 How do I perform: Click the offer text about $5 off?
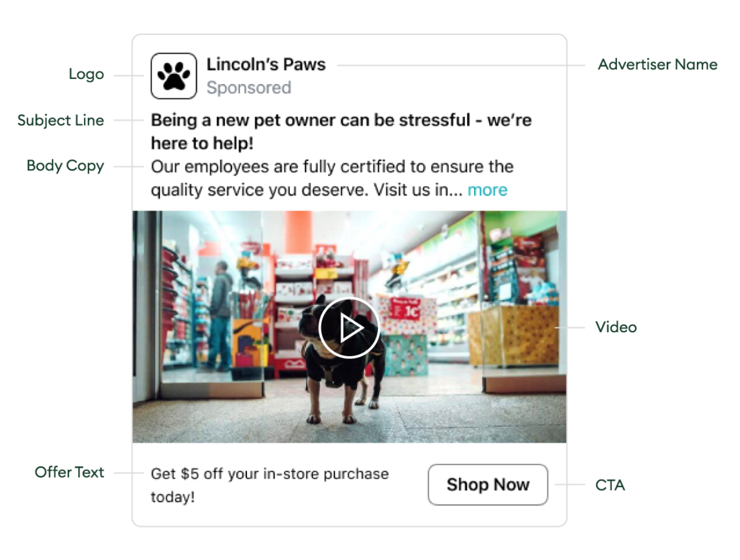point(269,485)
